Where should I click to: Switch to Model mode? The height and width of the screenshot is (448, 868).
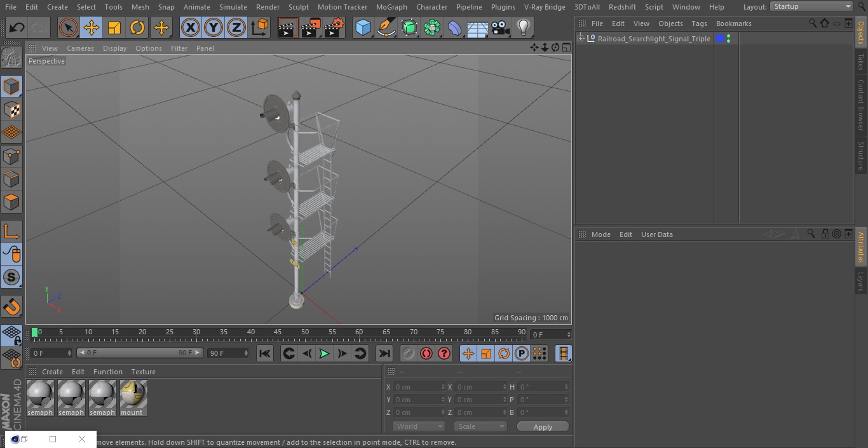point(11,86)
